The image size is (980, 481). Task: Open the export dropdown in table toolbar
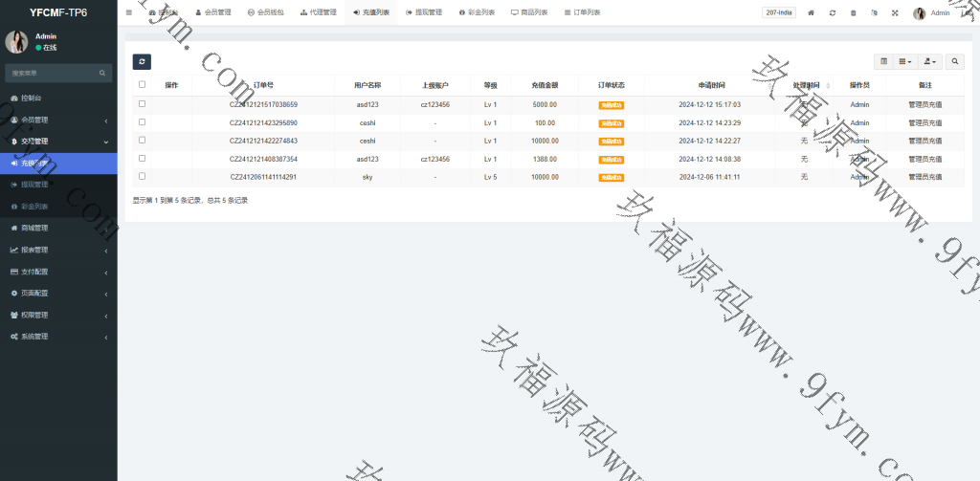tap(929, 61)
